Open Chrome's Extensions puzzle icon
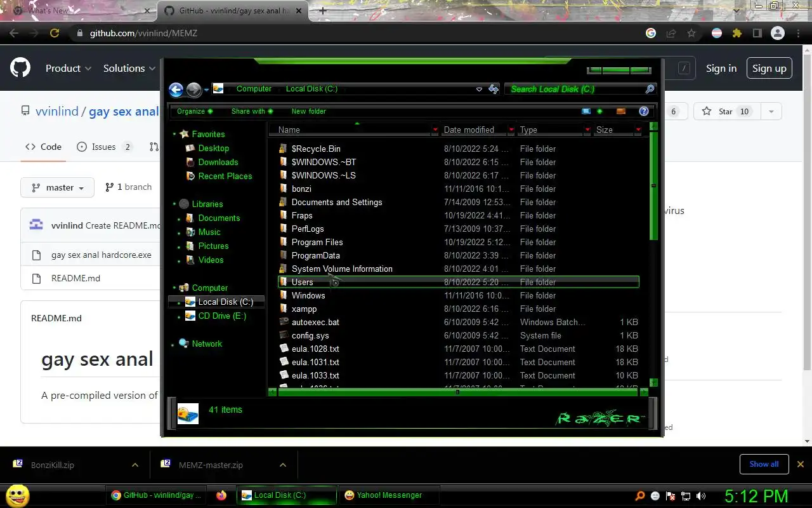This screenshot has width=812, height=508. 737,33
